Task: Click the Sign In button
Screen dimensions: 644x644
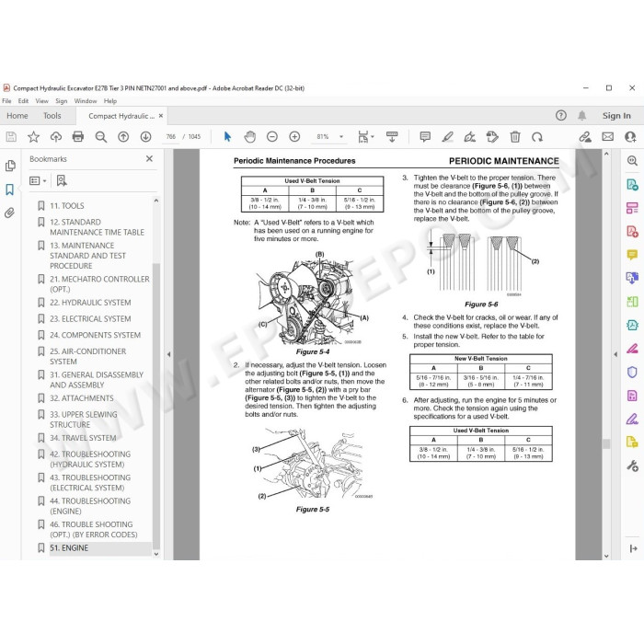Action: (x=616, y=116)
